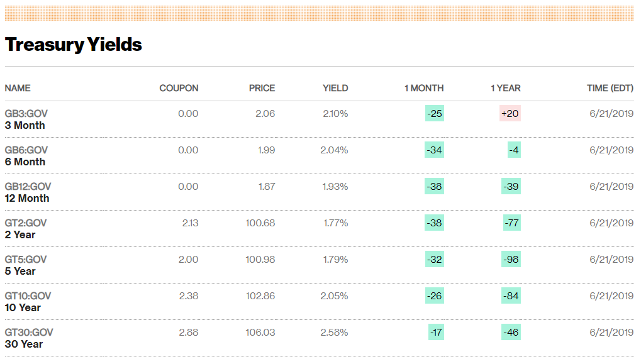Screen dimensions: 641x364
Task: Open the GT10:GOV 10 Year link
Action: pyautogui.click(x=28, y=302)
